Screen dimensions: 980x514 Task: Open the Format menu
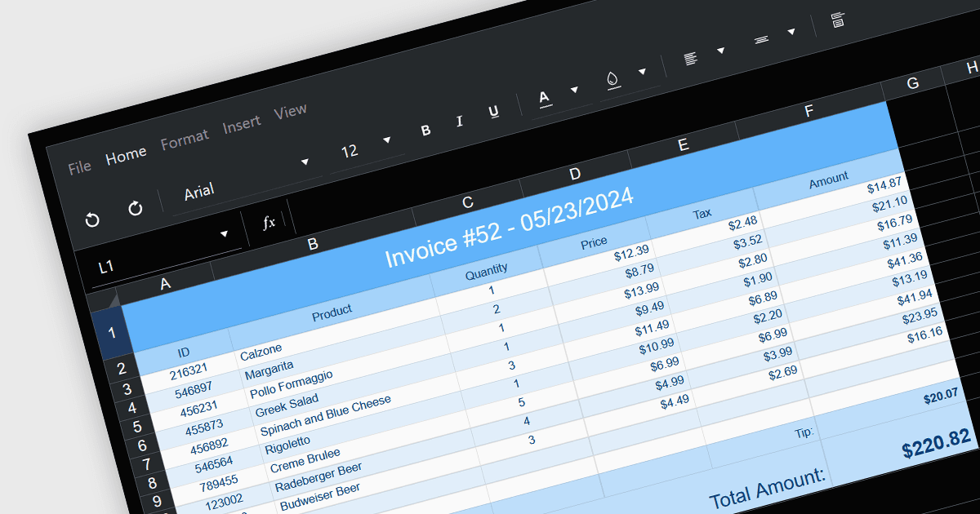(x=185, y=140)
